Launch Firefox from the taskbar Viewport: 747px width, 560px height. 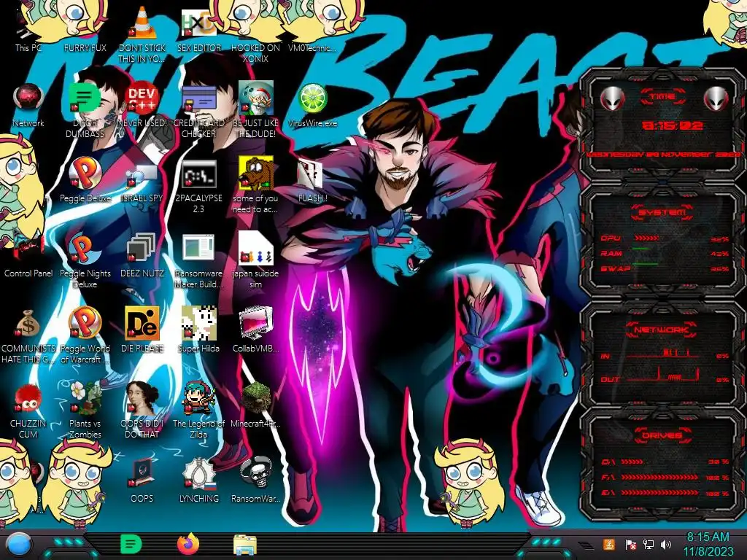click(x=188, y=544)
